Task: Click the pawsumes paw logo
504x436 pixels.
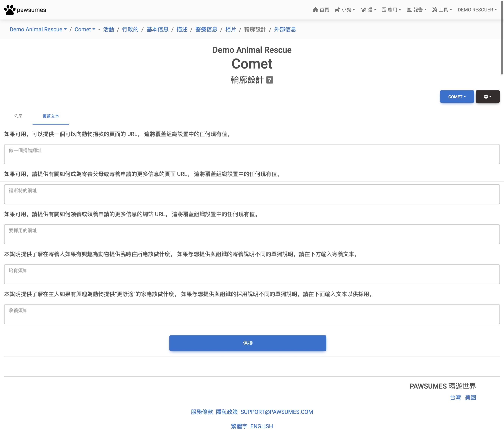Action: 10,10
